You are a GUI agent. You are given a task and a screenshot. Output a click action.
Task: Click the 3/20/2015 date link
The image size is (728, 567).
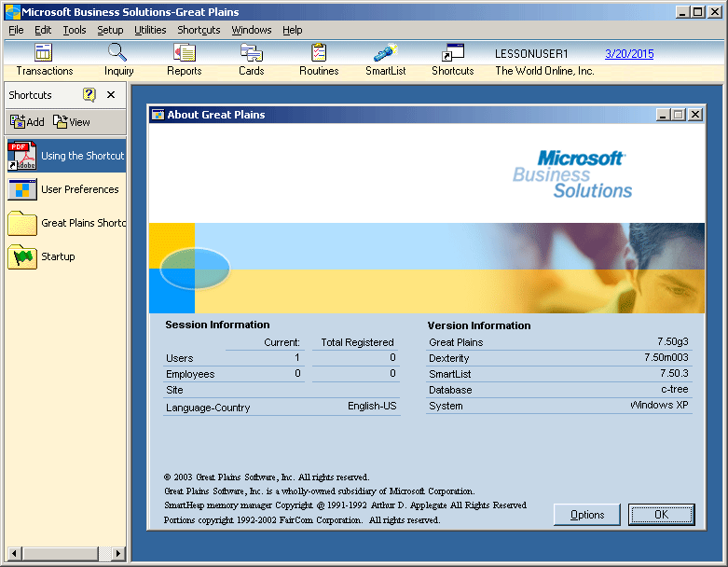click(629, 54)
